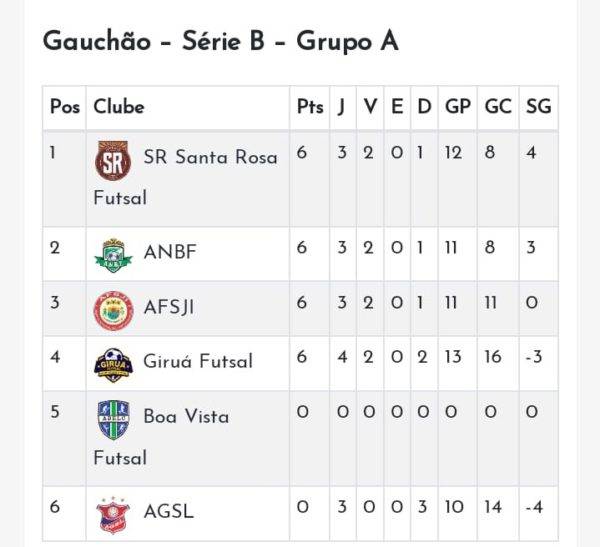Click the SR Santa Rosa Futsal crest
600x547 pixels.
click(x=113, y=160)
